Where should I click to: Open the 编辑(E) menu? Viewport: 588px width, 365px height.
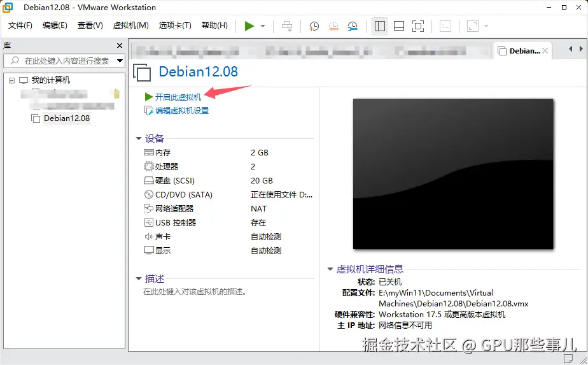(x=55, y=25)
